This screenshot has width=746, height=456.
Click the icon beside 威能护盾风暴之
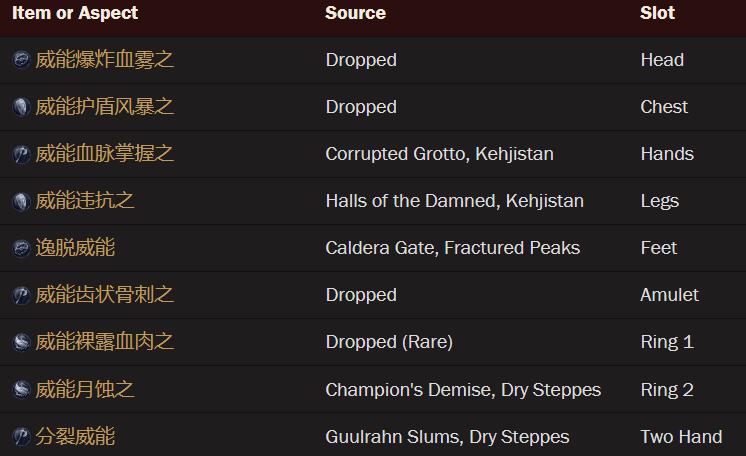pos(21,107)
